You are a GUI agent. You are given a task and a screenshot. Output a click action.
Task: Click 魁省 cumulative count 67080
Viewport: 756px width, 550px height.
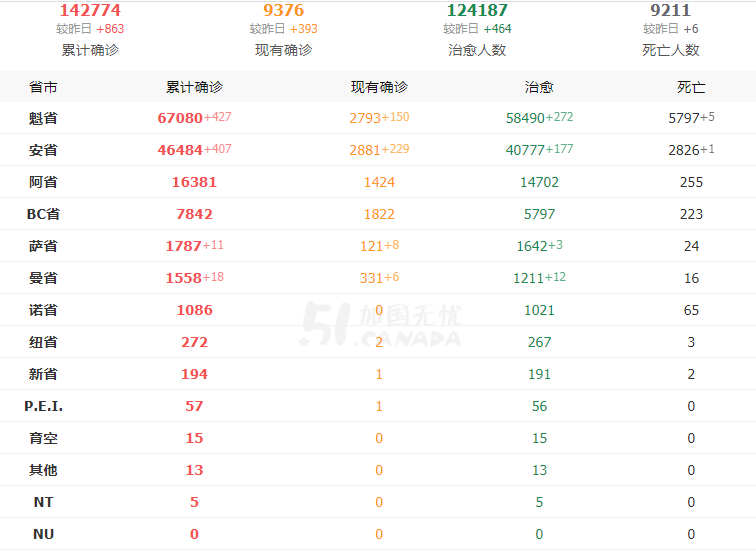tap(180, 118)
